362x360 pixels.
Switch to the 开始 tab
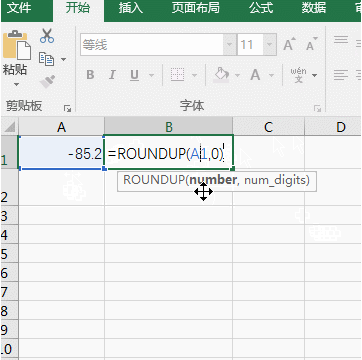click(78, 8)
